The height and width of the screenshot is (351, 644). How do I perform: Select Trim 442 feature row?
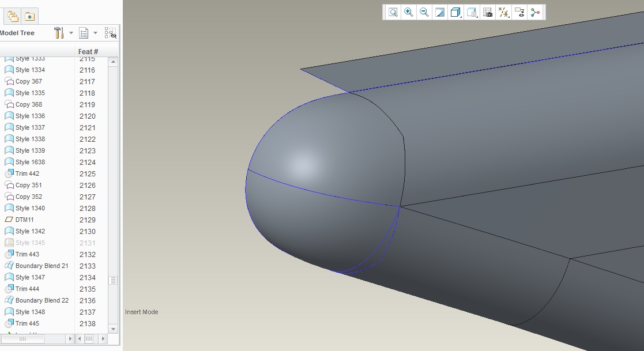27,173
